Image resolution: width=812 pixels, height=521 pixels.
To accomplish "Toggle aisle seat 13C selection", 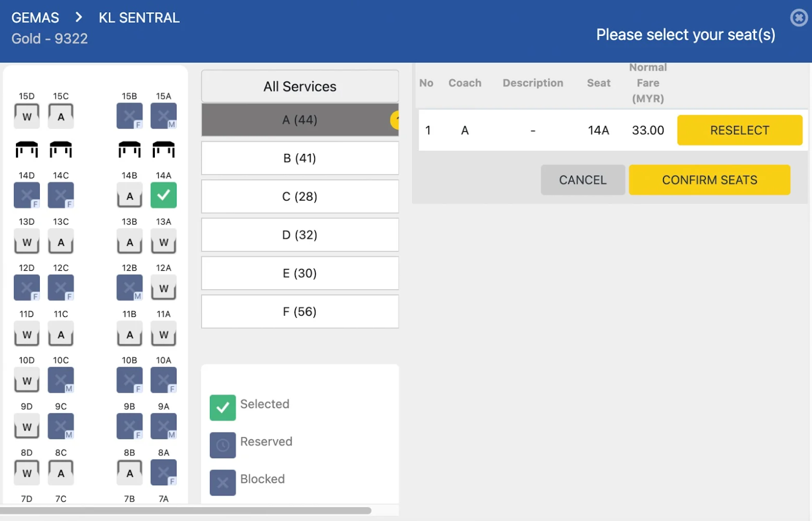I will point(61,242).
